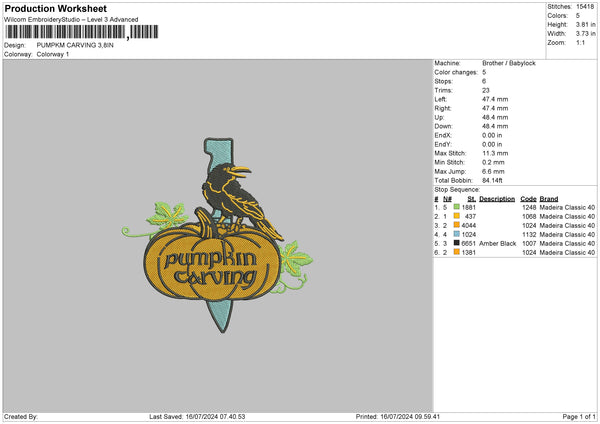Click the yellow swatch beside stitch count 437
This screenshot has height=424, width=600.
click(457, 216)
